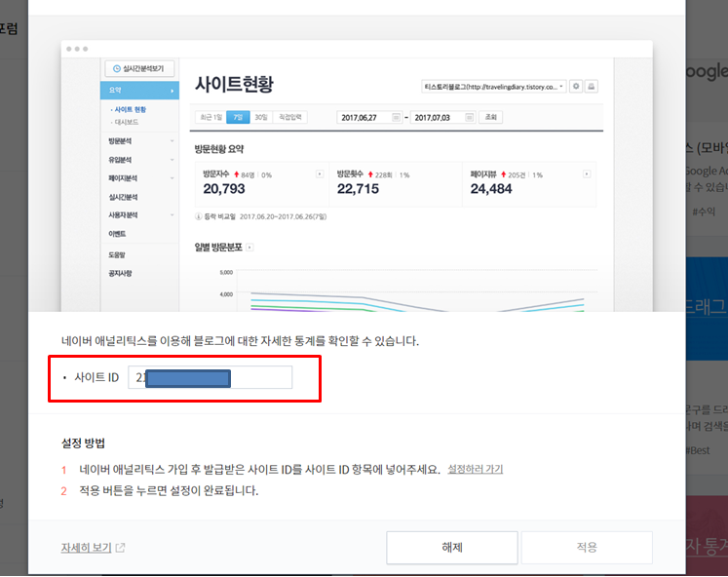Select the 30일 period tab
The width and height of the screenshot is (728, 577).
tap(261, 117)
